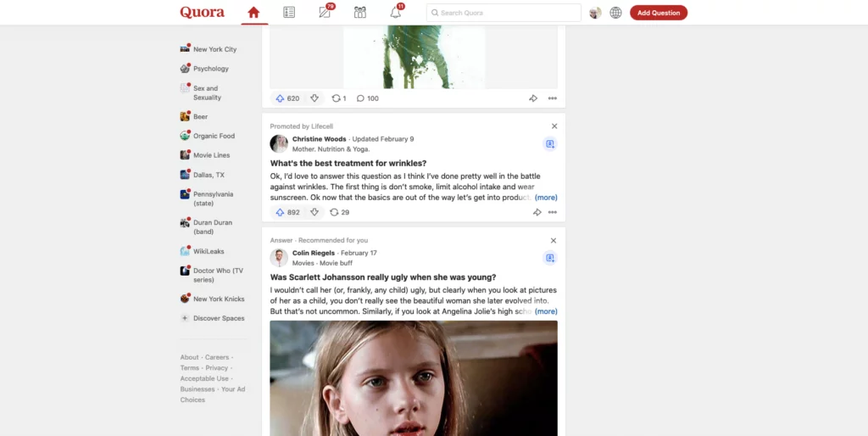868x436 pixels.
Task: Dismiss the Lifecell promoted post
Action: tap(554, 126)
